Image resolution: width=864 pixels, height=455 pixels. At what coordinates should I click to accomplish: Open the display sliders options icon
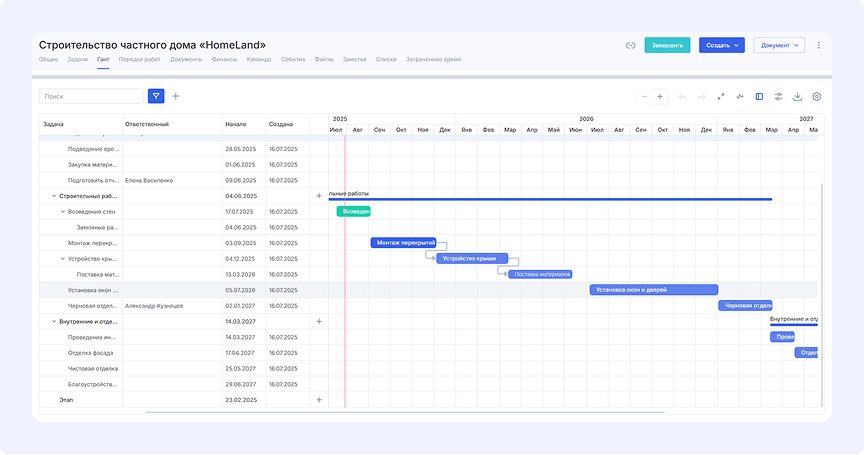pyautogui.click(x=778, y=97)
